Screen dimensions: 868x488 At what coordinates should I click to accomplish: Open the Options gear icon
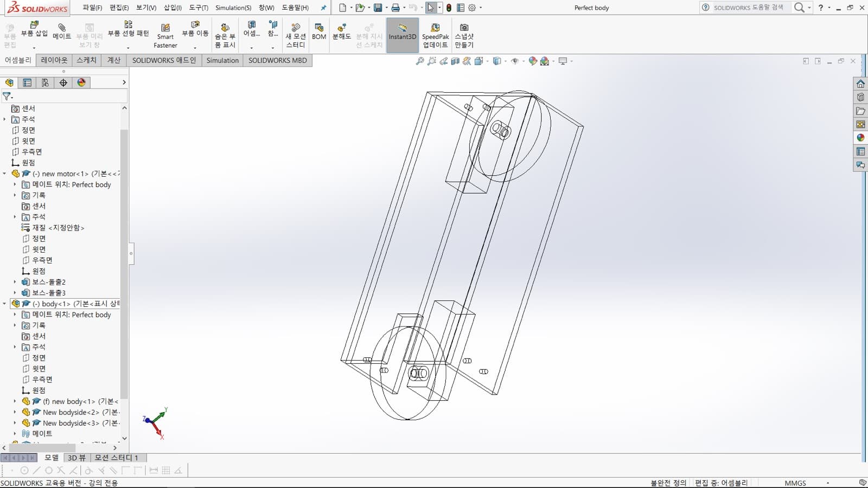[x=472, y=8]
